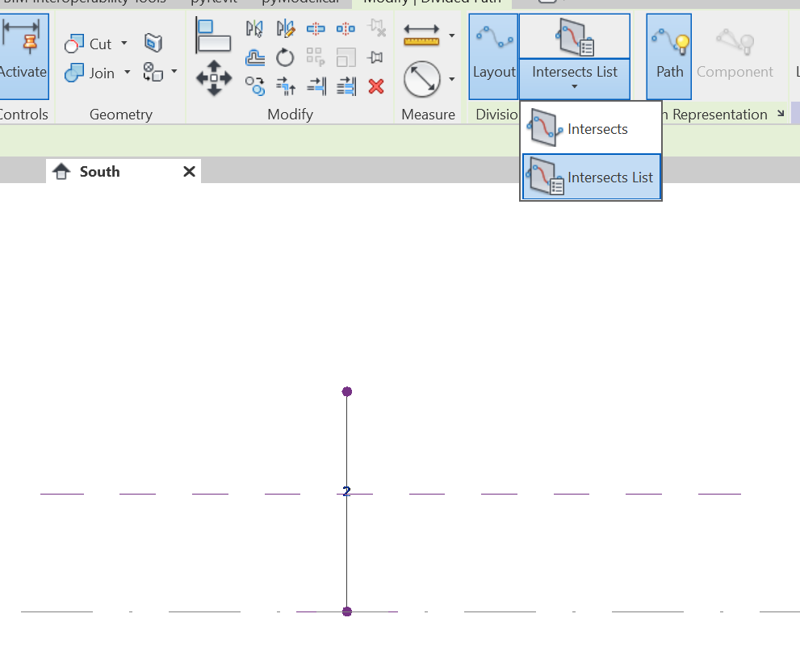Select Trim/Extend Single Element tool

(316, 86)
